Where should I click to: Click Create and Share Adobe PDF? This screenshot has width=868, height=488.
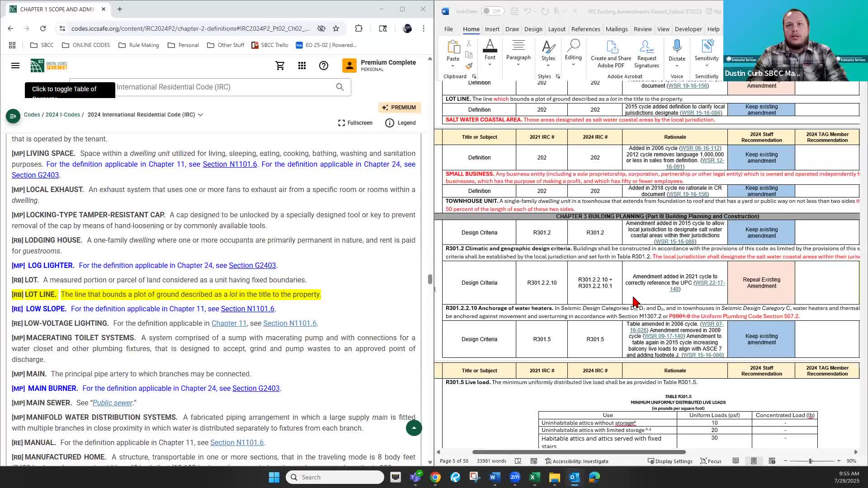point(611,54)
